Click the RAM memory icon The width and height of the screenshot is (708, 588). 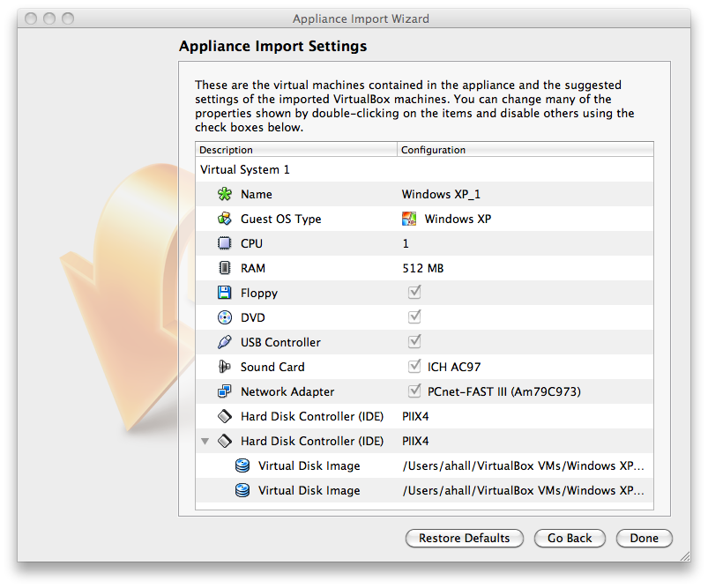[224, 268]
